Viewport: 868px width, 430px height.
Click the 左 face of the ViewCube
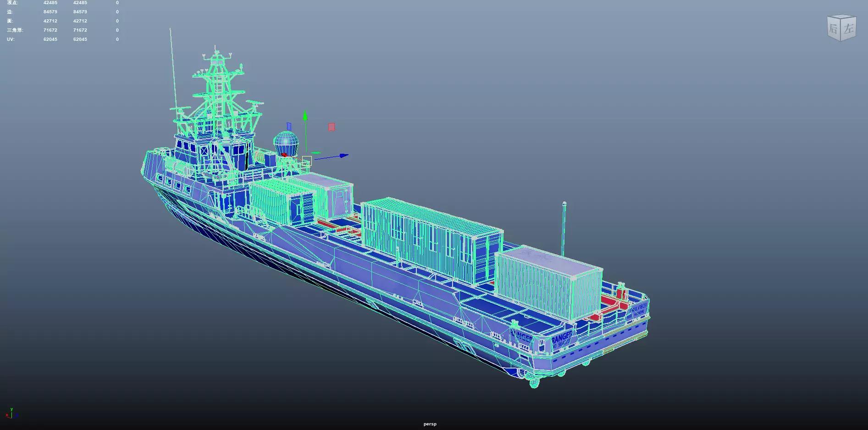(x=849, y=28)
